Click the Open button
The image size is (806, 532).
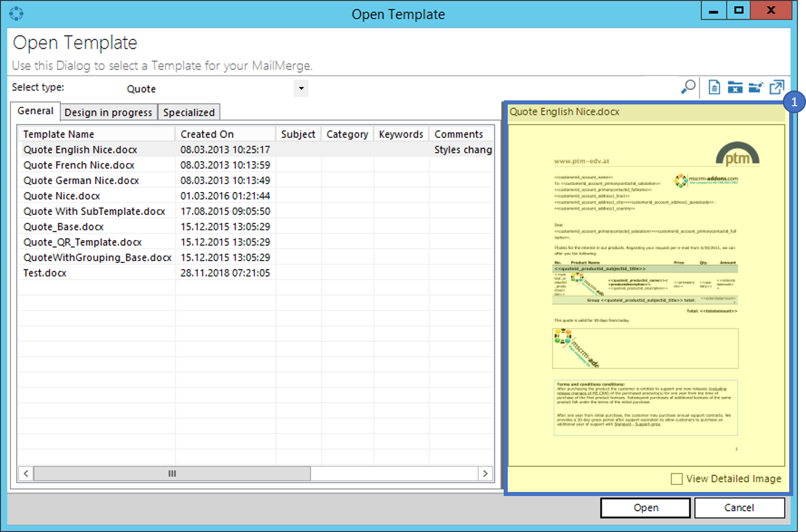pyautogui.click(x=645, y=508)
